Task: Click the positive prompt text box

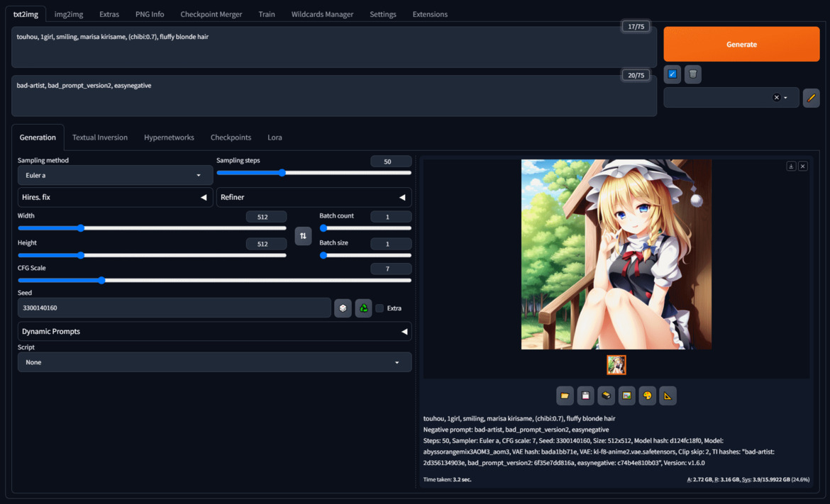Action: click(x=334, y=47)
